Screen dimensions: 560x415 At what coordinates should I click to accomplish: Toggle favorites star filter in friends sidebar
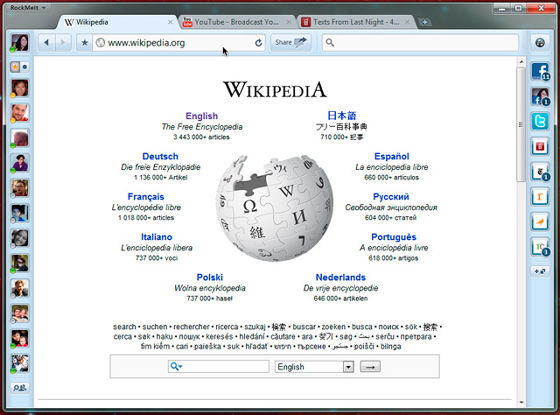15,67
